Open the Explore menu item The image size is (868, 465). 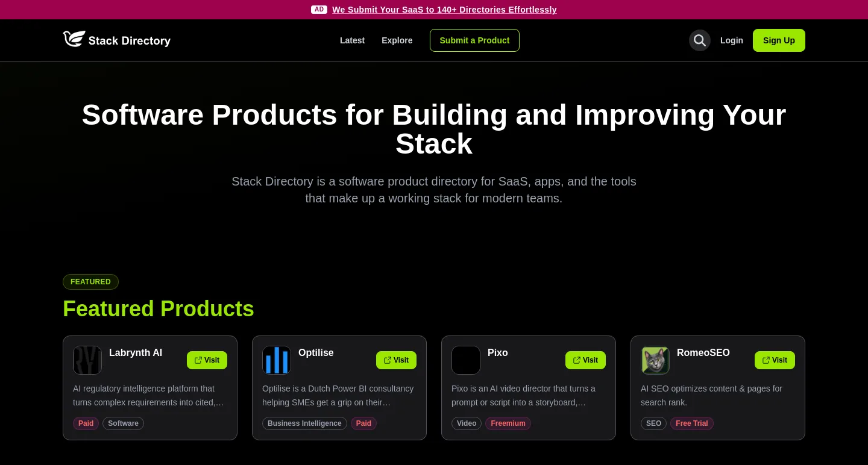point(397,40)
